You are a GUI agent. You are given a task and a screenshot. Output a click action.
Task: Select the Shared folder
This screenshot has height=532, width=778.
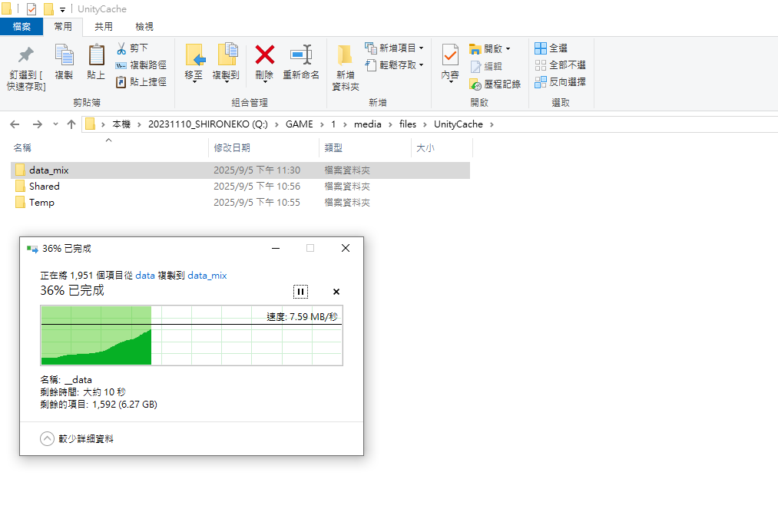[240, 187]
